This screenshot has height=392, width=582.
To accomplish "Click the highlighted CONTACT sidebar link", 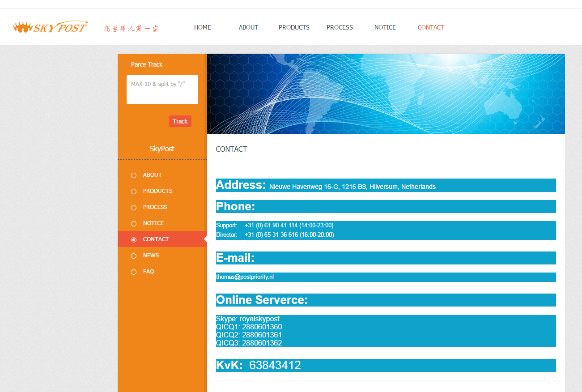I will click(x=156, y=239).
